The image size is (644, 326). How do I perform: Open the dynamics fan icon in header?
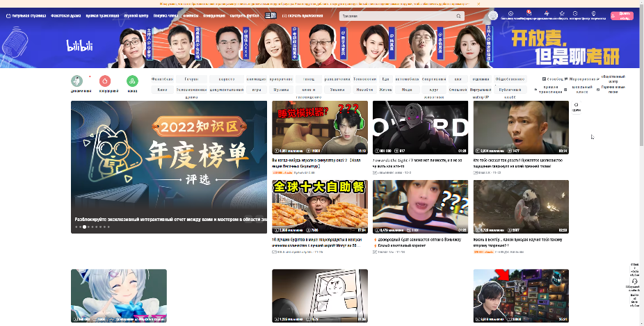(x=546, y=13)
